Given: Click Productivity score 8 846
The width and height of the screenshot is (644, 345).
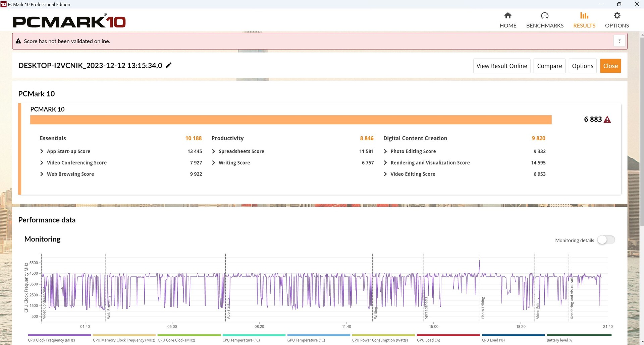Looking at the screenshot, I should click(367, 138).
